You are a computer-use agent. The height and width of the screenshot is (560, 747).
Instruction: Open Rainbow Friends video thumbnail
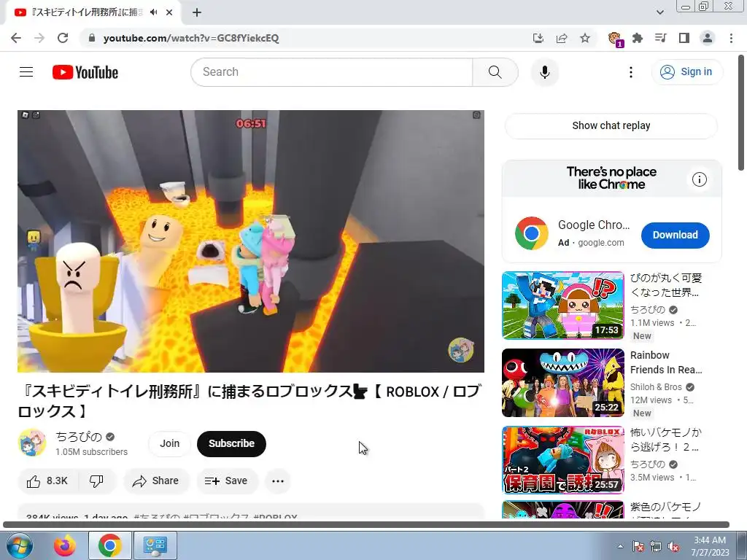[x=562, y=383]
